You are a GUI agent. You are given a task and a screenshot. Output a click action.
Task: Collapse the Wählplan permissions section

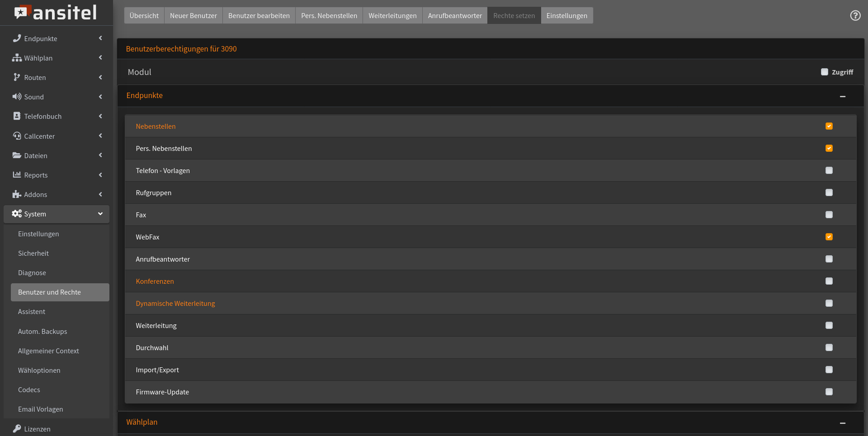[842, 423]
